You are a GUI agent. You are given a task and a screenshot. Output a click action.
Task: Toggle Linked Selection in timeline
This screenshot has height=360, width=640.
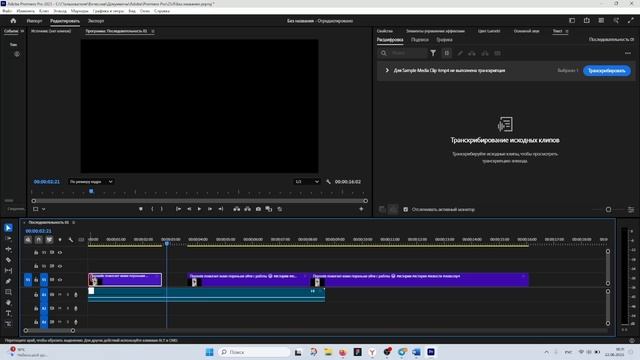pyautogui.click(x=49, y=240)
